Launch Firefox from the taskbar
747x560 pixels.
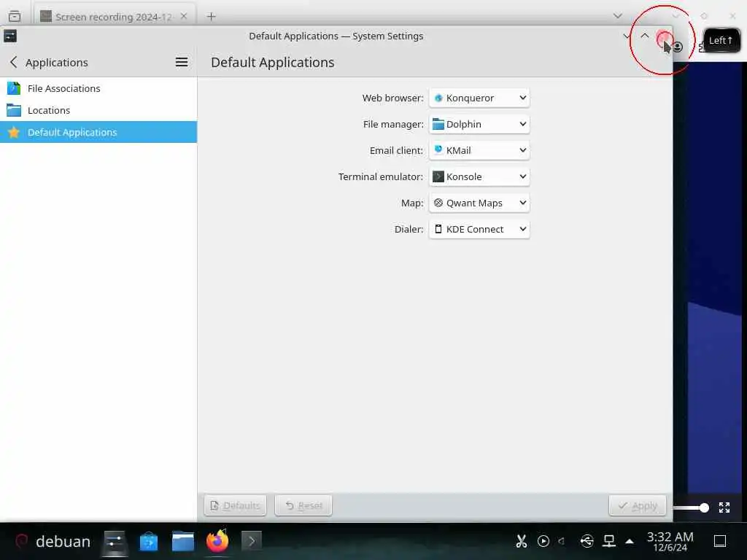click(x=217, y=542)
